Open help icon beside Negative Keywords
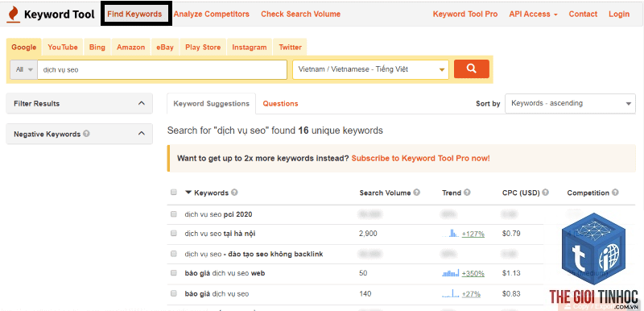The width and height of the screenshot is (644, 311). [x=86, y=134]
